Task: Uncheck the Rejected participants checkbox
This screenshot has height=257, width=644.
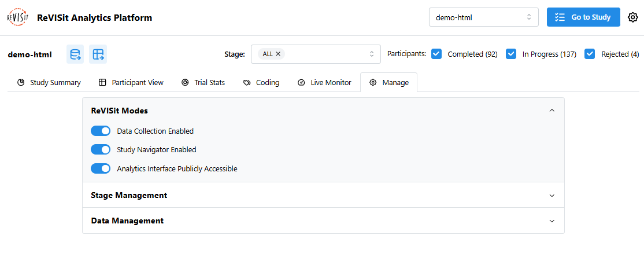Action: coord(590,54)
